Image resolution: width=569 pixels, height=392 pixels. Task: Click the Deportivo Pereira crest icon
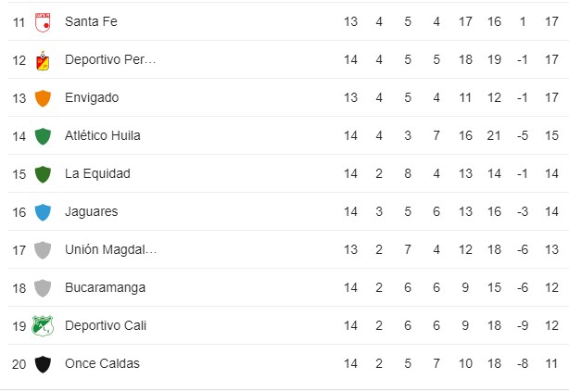click(43, 60)
